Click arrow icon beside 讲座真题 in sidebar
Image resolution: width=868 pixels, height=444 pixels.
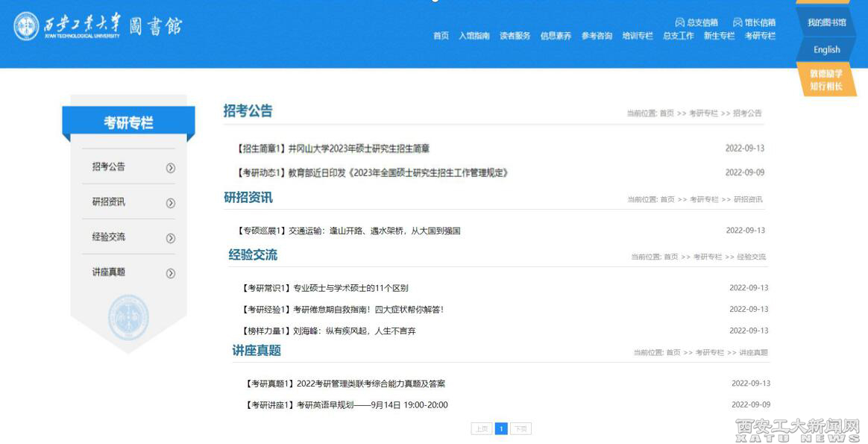point(171,273)
